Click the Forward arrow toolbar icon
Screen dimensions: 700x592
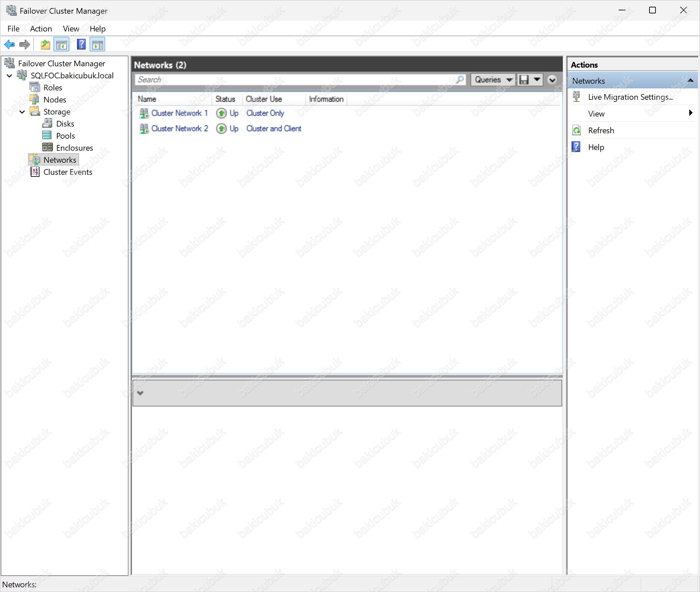coord(25,44)
